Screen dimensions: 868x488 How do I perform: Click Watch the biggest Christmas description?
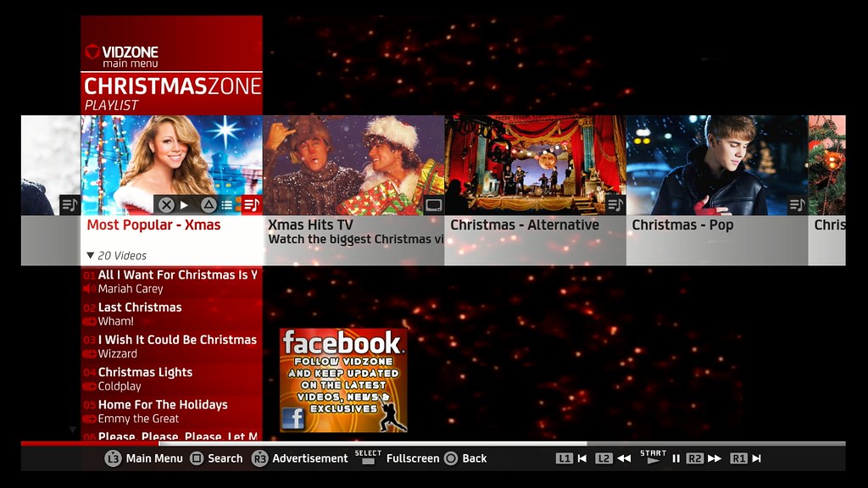click(x=356, y=240)
